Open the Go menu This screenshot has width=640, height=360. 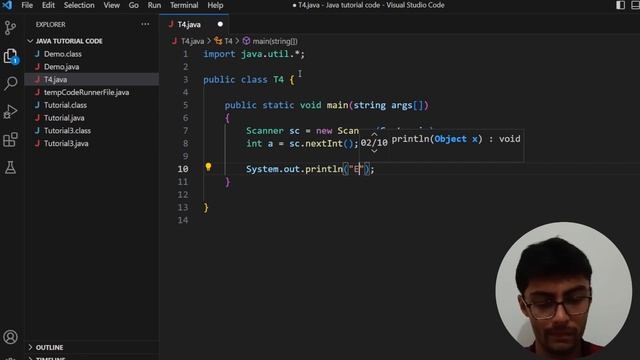133,5
